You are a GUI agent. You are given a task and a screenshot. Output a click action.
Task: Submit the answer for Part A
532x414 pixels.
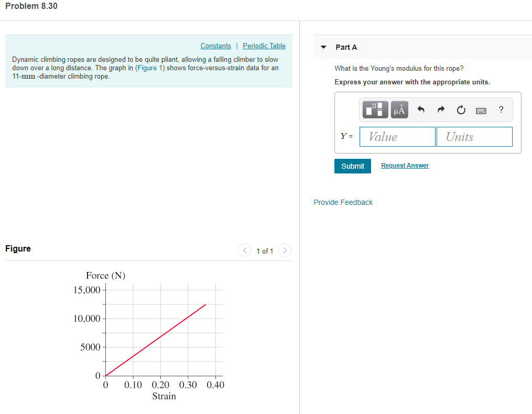click(x=352, y=166)
